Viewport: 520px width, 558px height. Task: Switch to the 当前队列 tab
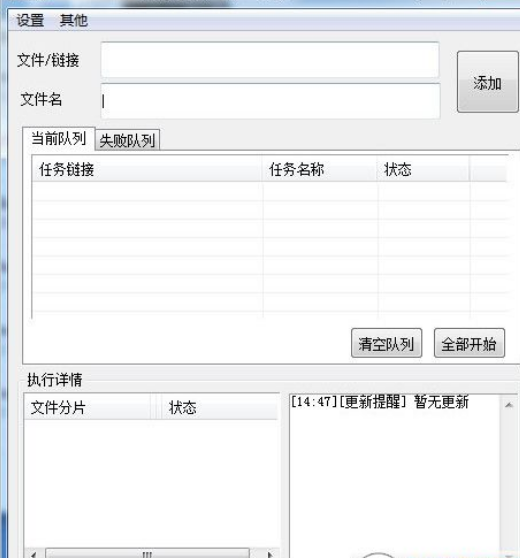click(59, 138)
